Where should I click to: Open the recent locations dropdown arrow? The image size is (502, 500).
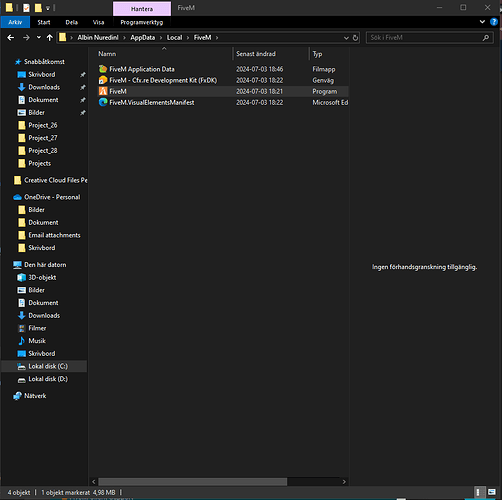[x=39, y=37]
